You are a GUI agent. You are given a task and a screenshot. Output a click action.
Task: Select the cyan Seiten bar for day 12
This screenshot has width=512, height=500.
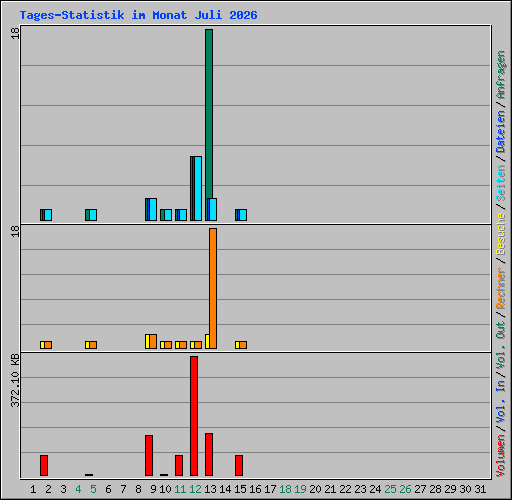(198, 188)
